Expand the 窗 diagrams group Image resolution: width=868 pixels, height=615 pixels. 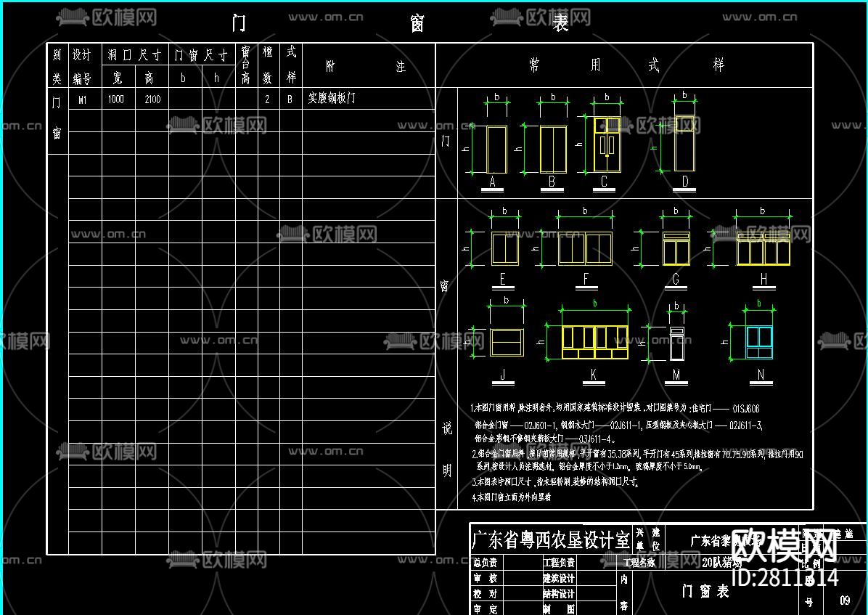[x=445, y=287]
